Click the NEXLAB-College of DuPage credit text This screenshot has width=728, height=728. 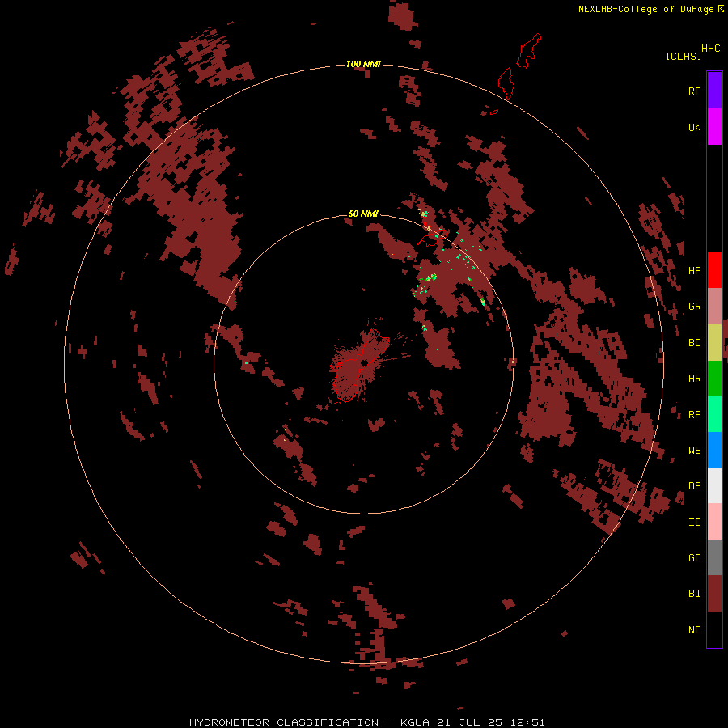pyautogui.click(x=646, y=9)
